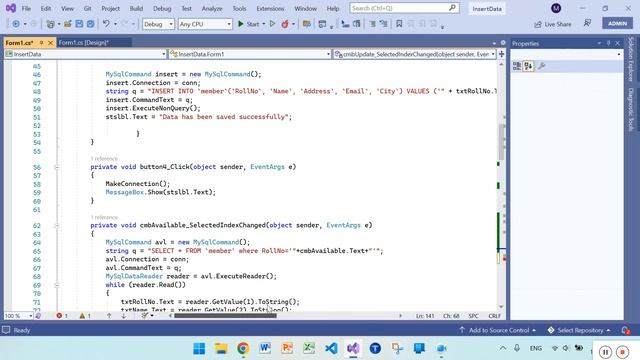Click the Hot Reload flame icon
This screenshot has width=640, height=360.
point(285,24)
